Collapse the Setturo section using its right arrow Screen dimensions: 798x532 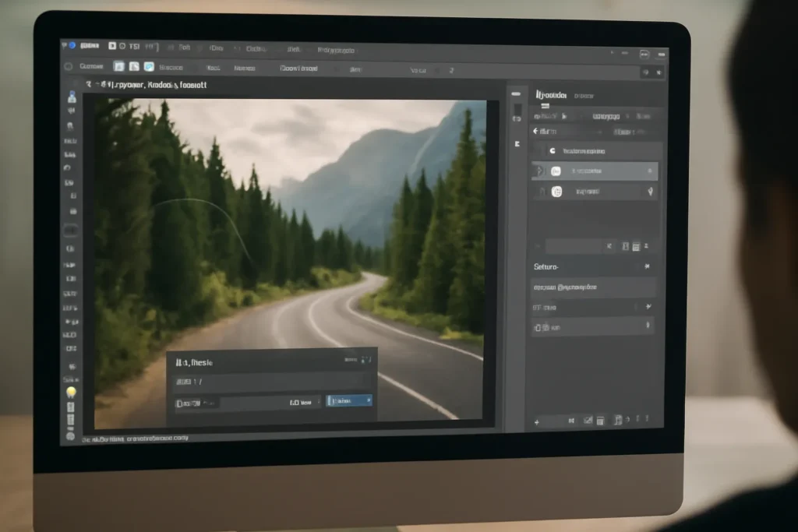[647, 266]
